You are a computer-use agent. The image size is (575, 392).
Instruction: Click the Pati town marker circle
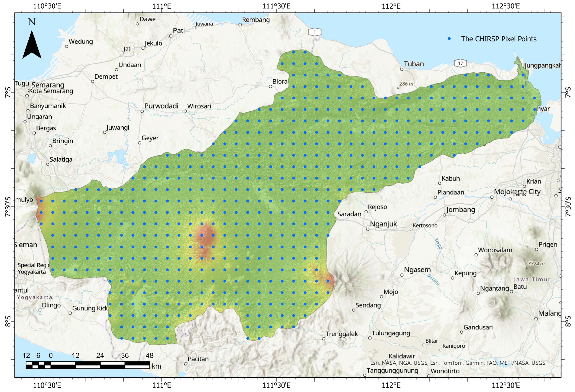(171, 36)
